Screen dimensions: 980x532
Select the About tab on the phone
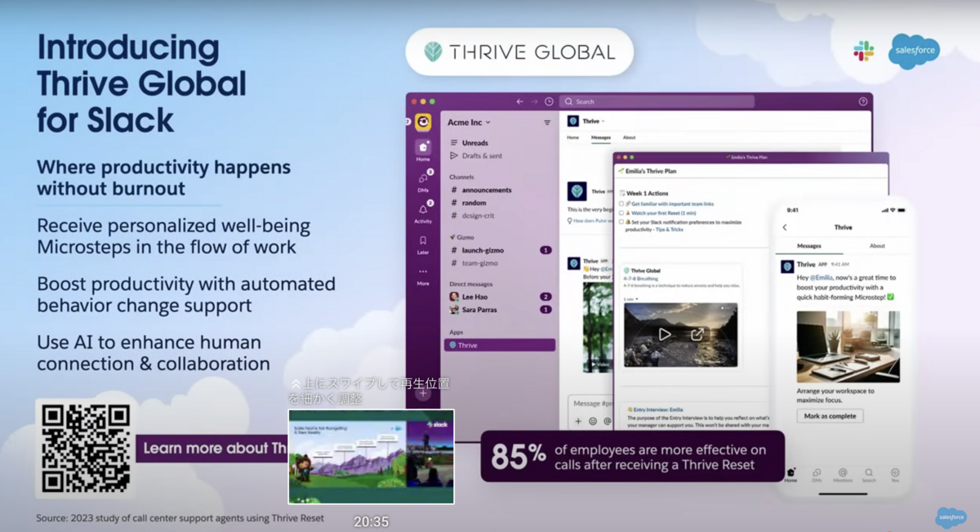(877, 245)
